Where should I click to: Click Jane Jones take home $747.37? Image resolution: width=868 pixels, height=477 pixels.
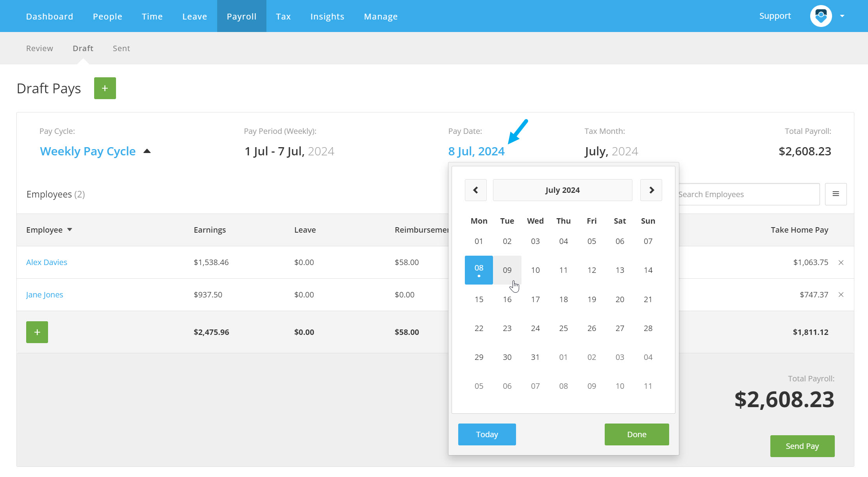pos(814,295)
